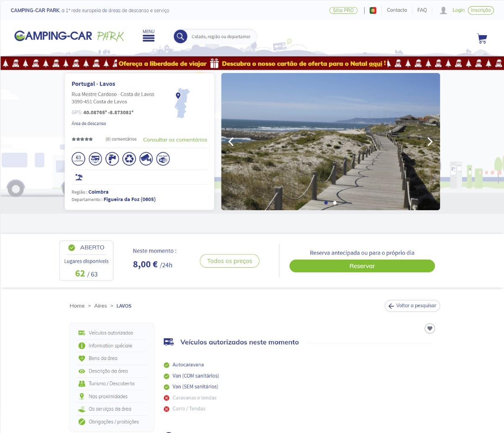Click the 63 lugares icon
This screenshot has width=504, height=433.
pos(79,159)
